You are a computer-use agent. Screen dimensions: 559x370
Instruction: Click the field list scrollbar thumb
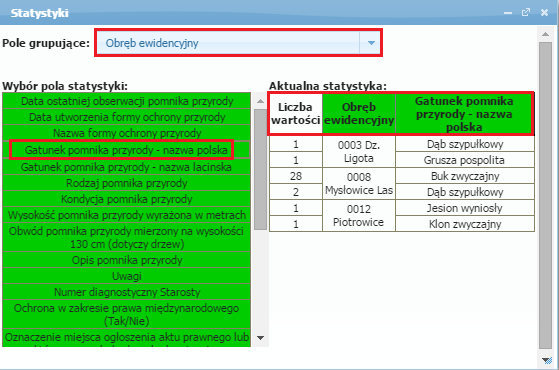click(x=261, y=169)
